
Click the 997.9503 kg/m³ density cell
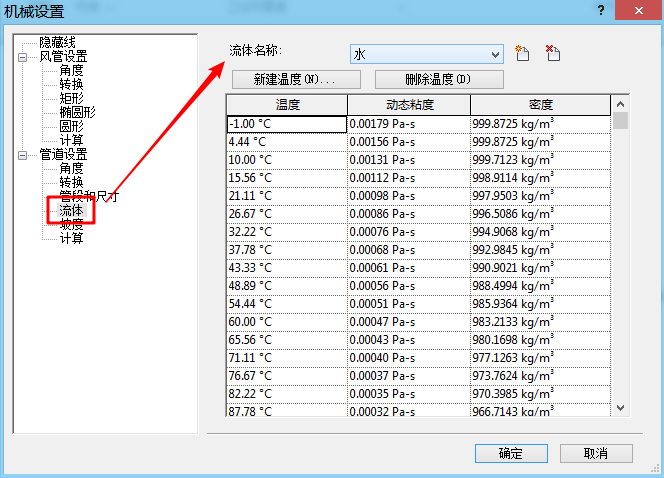point(540,196)
